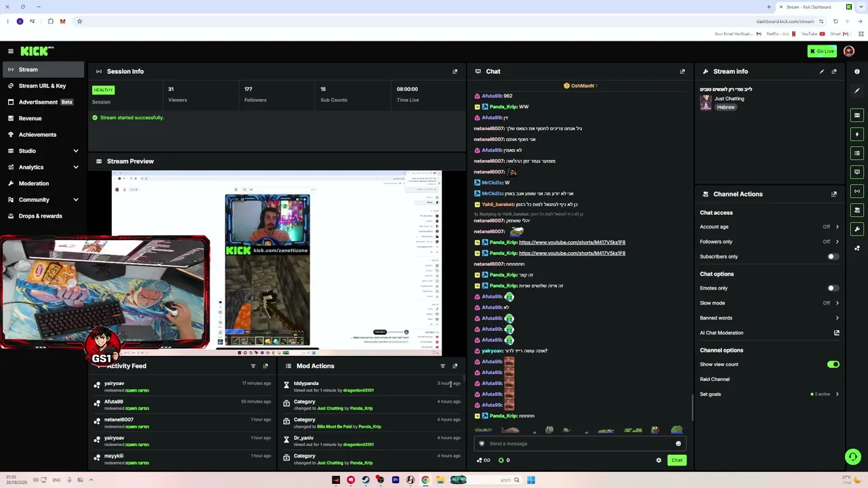Open Stream URL & Key page
The width and height of the screenshot is (868, 488).
(x=42, y=86)
